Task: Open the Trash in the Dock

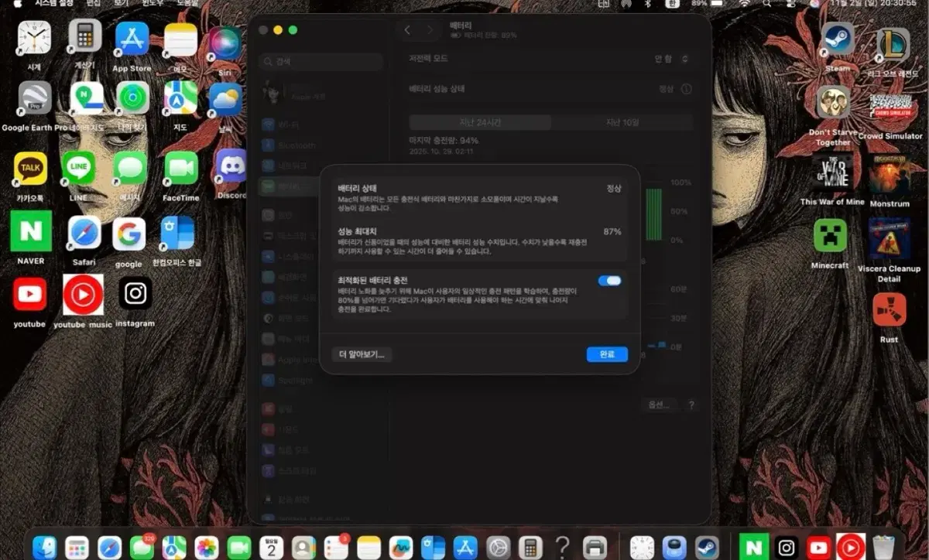Action: coord(883,547)
